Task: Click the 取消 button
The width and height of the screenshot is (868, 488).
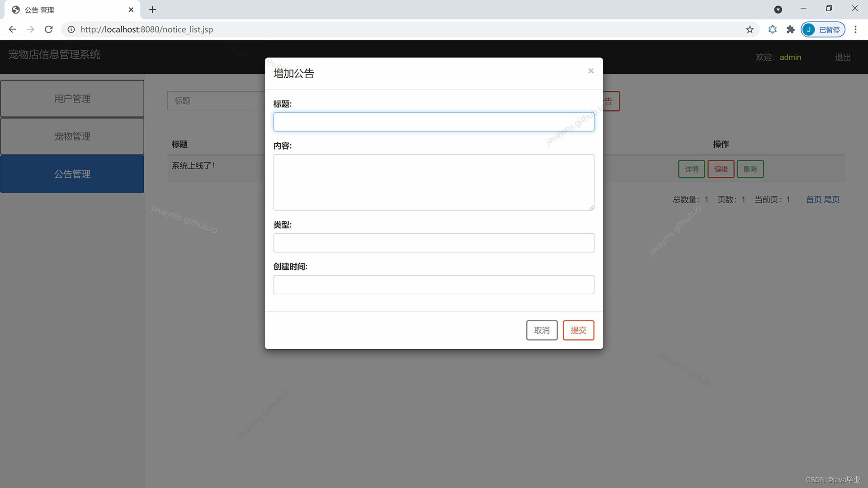Action: [x=542, y=330]
